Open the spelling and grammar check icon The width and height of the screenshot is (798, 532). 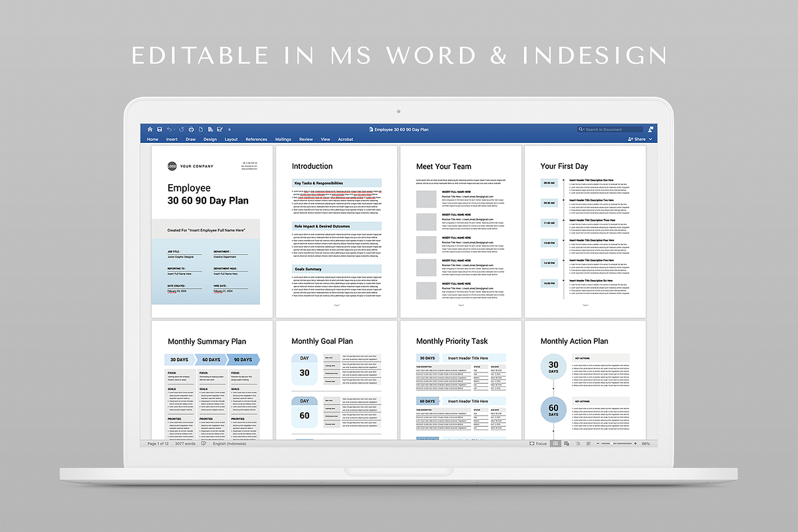pyautogui.click(x=203, y=444)
